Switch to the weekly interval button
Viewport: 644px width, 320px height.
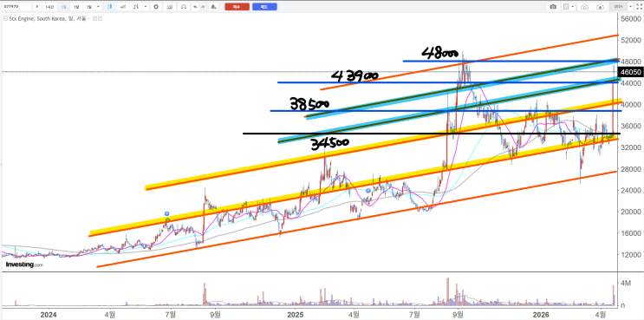pos(76,7)
